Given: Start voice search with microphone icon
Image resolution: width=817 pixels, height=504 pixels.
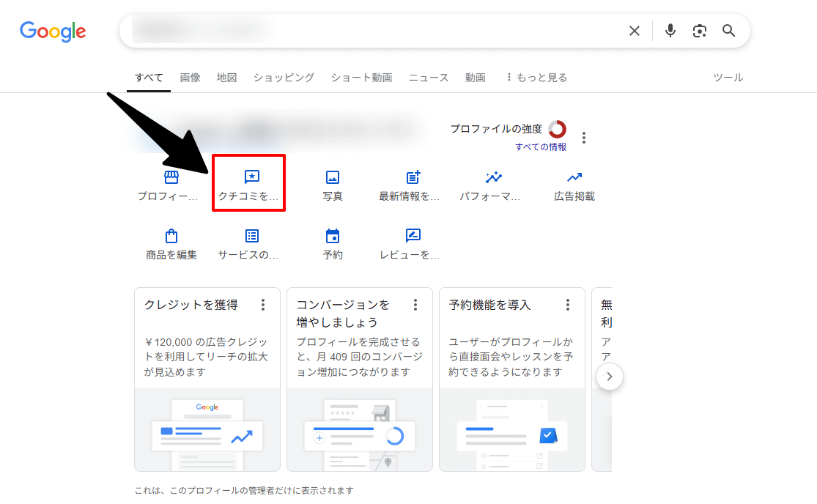Looking at the screenshot, I should tap(670, 31).
